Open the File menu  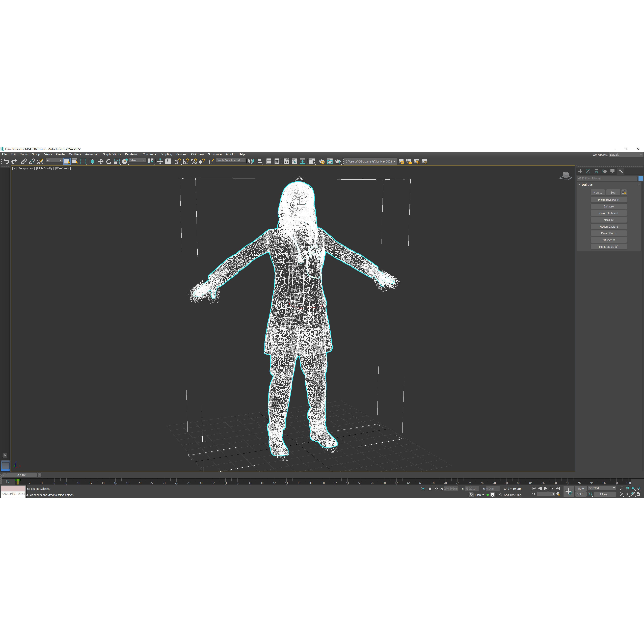coord(4,154)
